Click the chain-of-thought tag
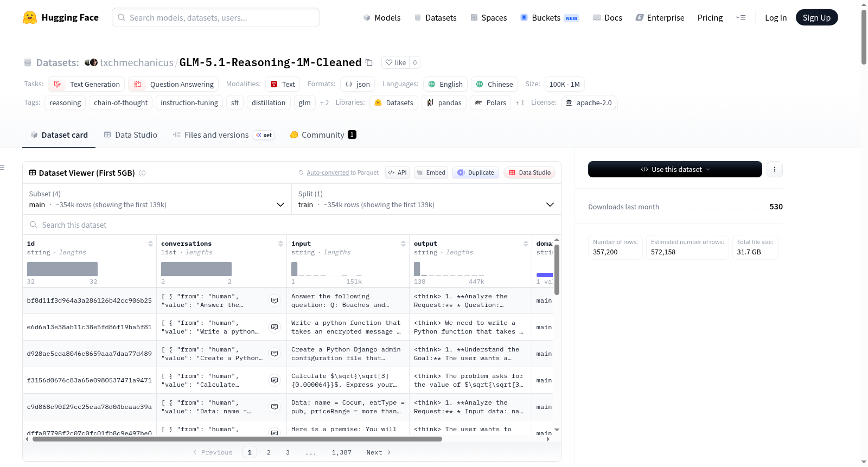Image resolution: width=868 pixels, height=467 pixels. click(120, 103)
